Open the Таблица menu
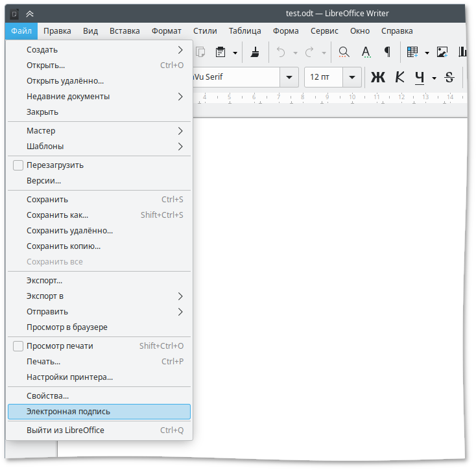This screenshot has width=476, height=470. [244, 31]
